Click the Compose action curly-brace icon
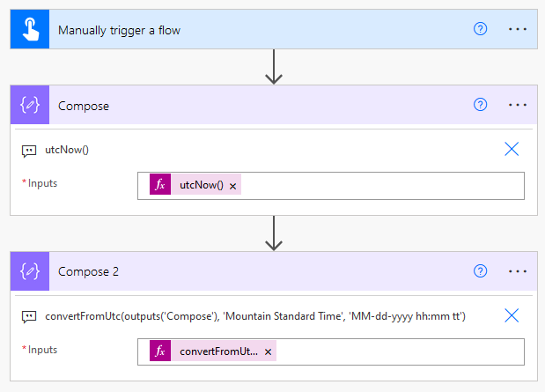 30,105
